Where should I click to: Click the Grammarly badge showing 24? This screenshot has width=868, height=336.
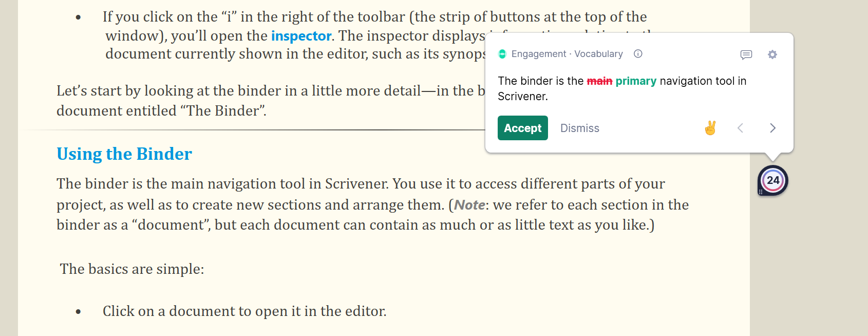(x=773, y=180)
